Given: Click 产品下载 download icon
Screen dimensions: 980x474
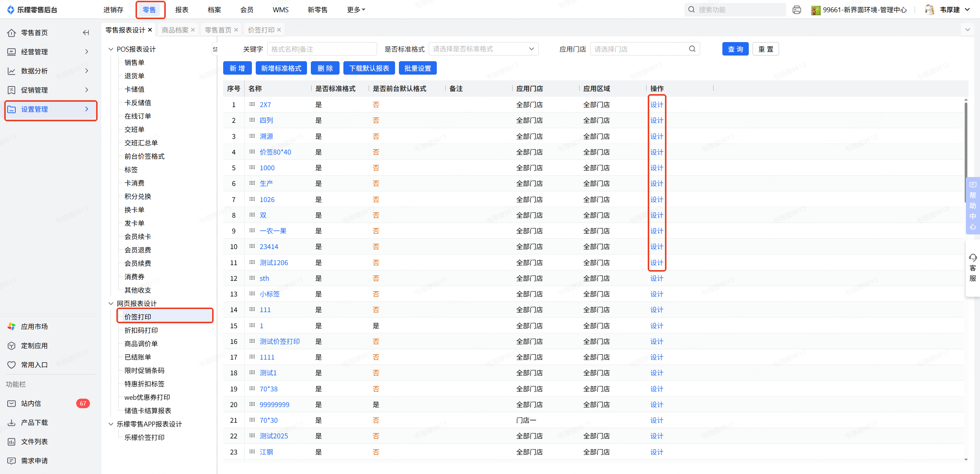Looking at the screenshot, I should click(x=11, y=422).
